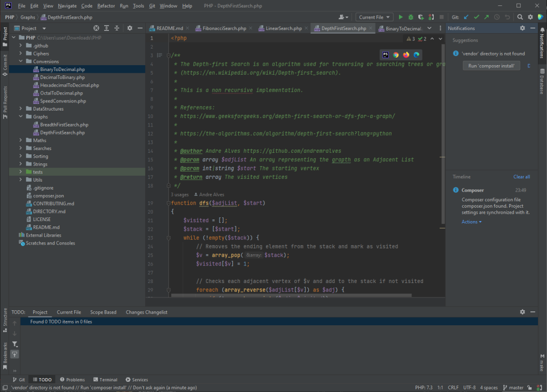Open IDE settings gear in top toolbar

pyautogui.click(x=530, y=17)
